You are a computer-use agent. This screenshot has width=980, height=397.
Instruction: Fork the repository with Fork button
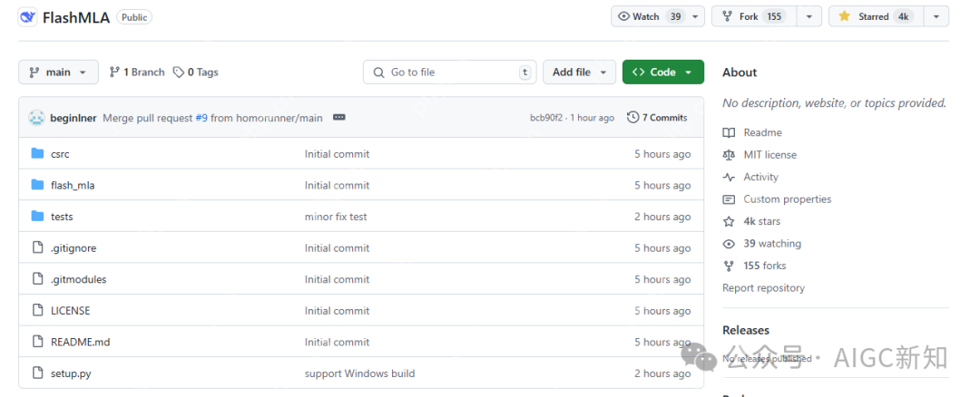(x=755, y=17)
